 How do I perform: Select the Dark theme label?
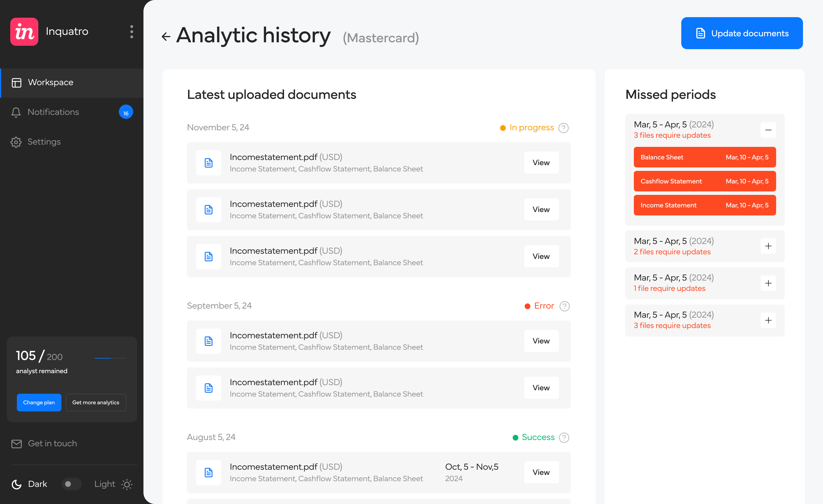37,484
